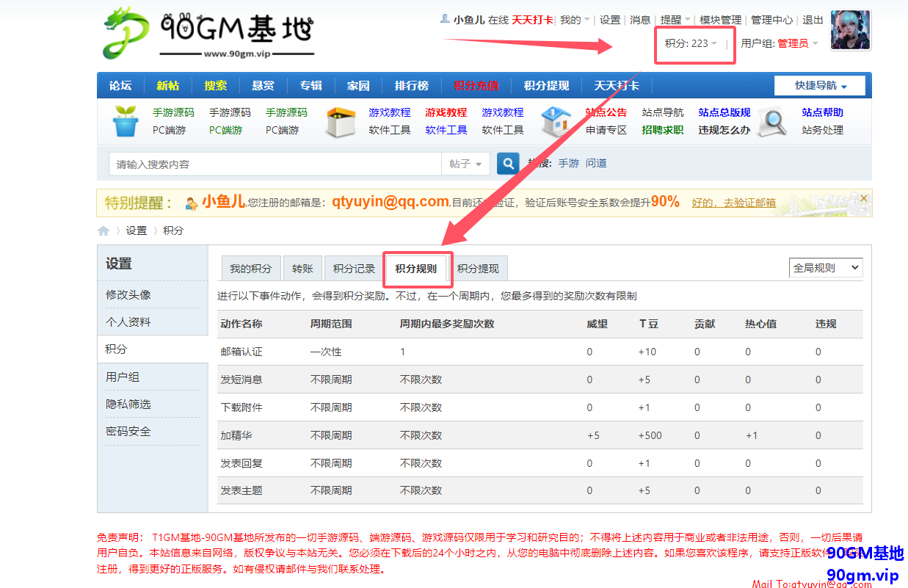
Task: Open the user avatar picture
Action: coord(850,31)
